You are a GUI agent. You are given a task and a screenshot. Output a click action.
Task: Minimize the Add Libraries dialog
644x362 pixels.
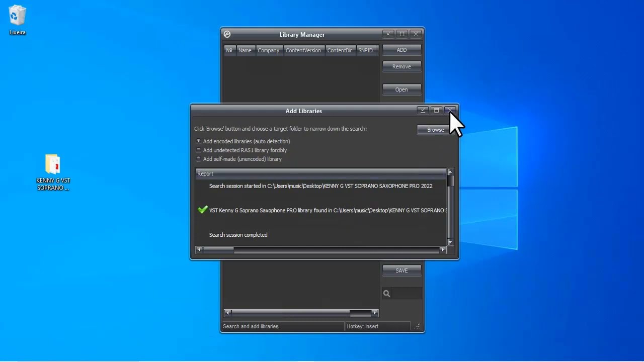pos(423,110)
